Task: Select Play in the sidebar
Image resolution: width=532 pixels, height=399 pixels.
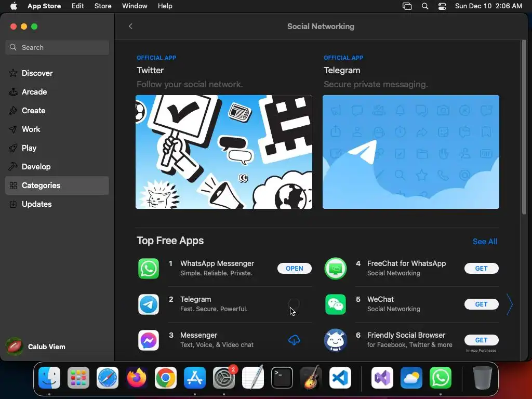Action: coord(57,148)
